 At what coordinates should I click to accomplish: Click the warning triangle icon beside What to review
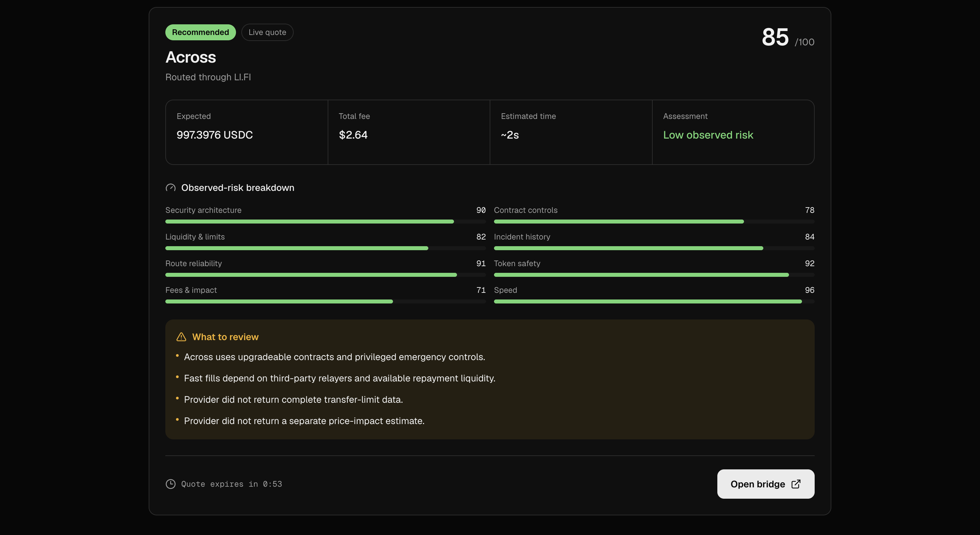point(181,337)
